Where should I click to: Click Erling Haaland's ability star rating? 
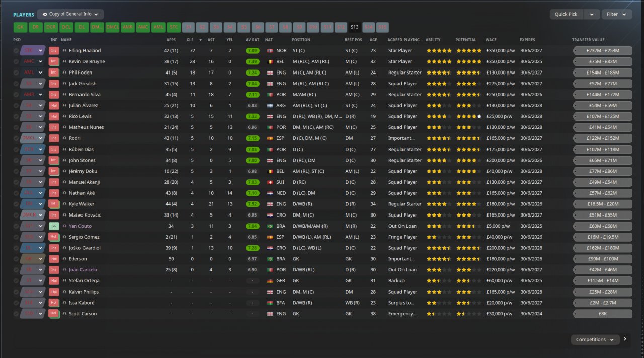439,51
